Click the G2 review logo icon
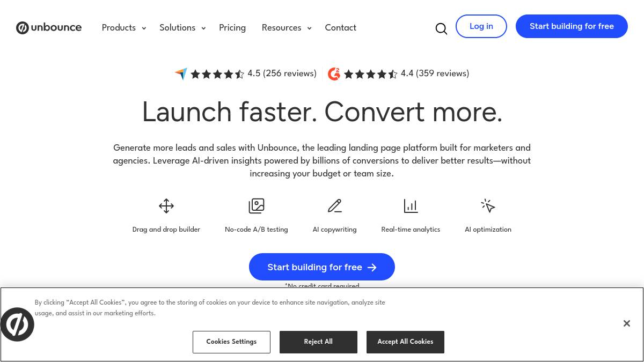 point(334,73)
